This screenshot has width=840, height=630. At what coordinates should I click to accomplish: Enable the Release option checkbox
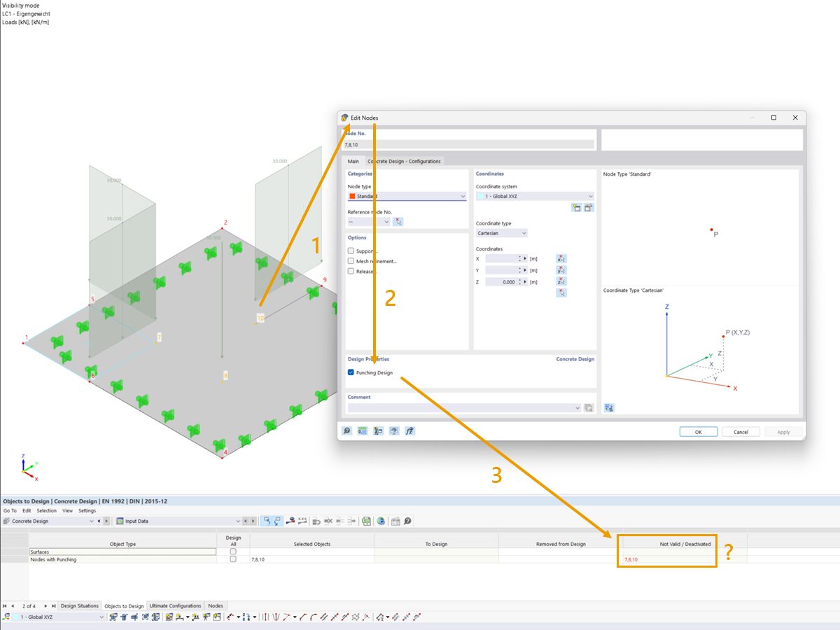pyautogui.click(x=351, y=271)
